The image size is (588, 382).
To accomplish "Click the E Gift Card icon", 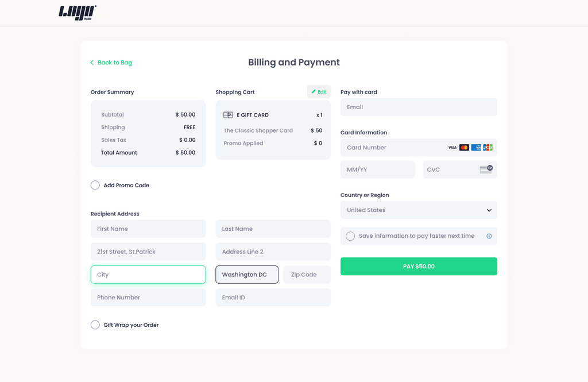I will pos(228,115).
